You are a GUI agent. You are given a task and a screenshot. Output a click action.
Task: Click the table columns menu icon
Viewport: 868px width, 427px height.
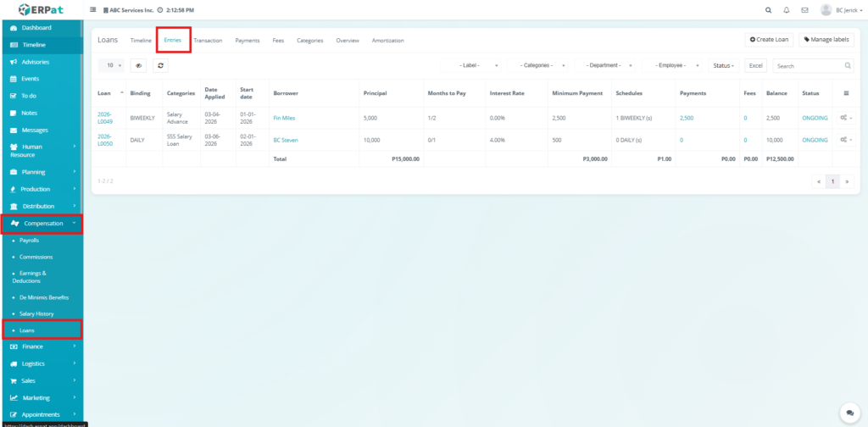tap(845, 93)
